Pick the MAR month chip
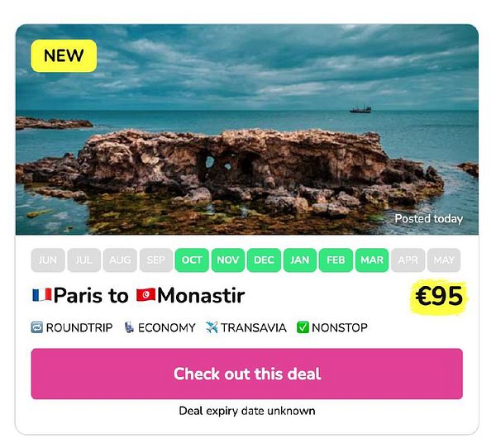The height and width of the screenshot is (448, 496). click(372, 260)
